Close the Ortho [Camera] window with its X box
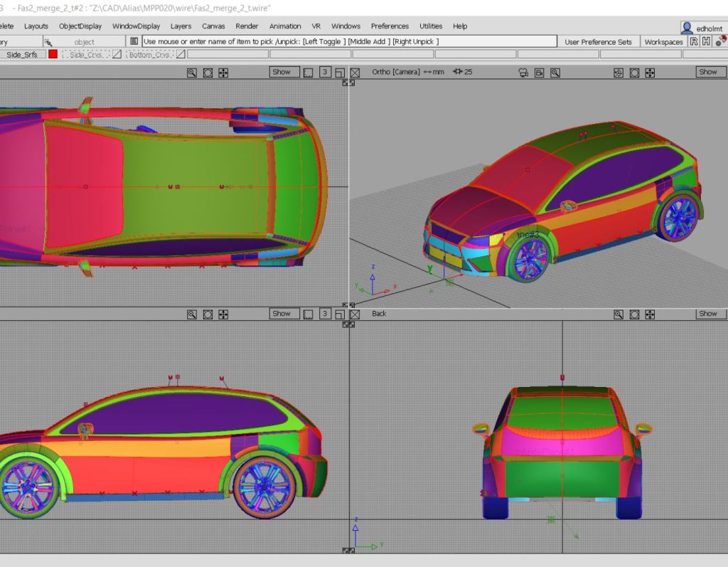This screenshot has height=567, width=728. point(355,73)
